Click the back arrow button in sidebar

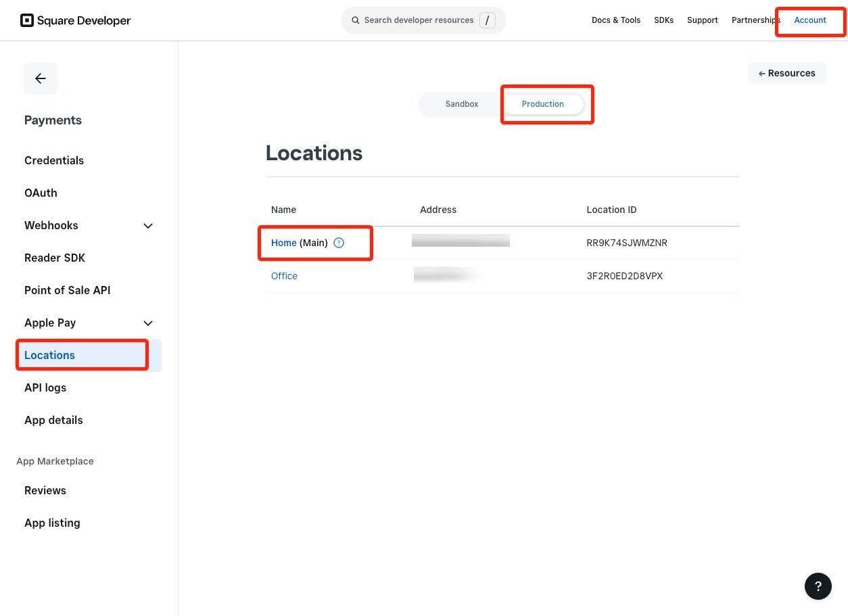(41, 78)
